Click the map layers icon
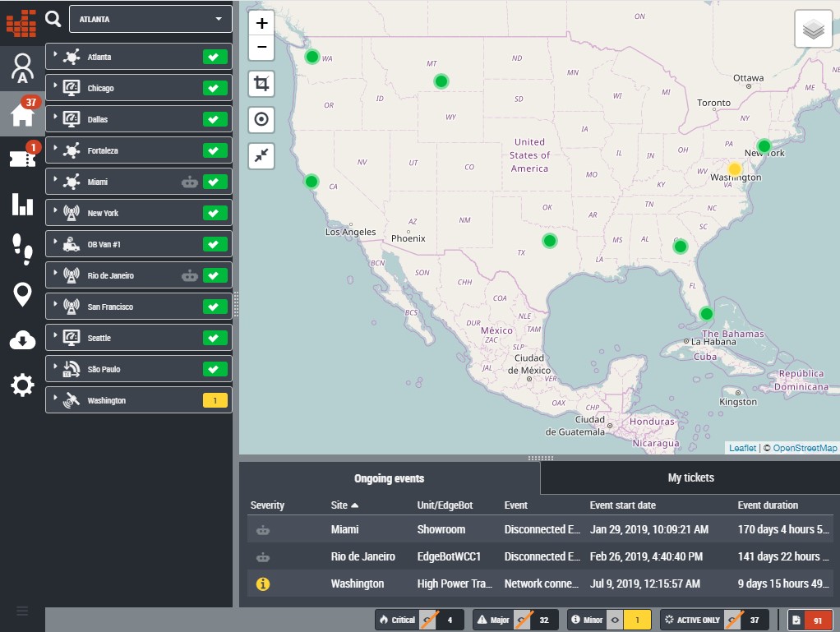 click(813, 30)
